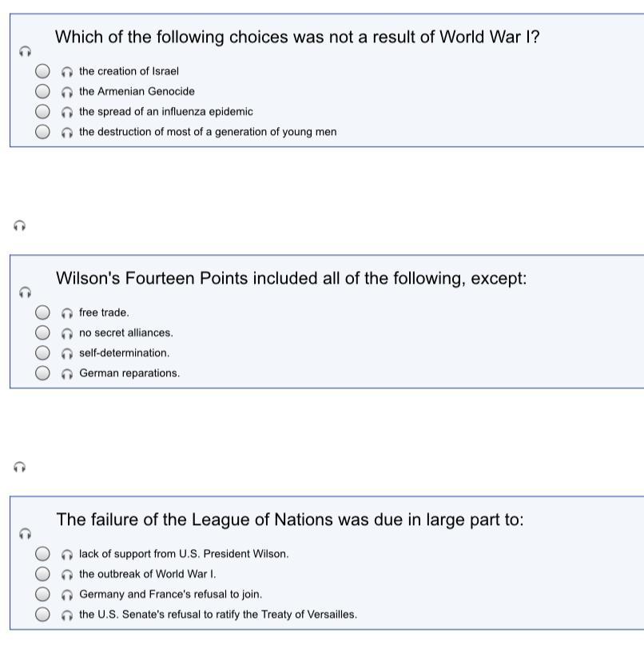Choose 'lack of support from U.S. President Wilson' radio
Viewport: 644px width, 645px height.
(42, 554)
